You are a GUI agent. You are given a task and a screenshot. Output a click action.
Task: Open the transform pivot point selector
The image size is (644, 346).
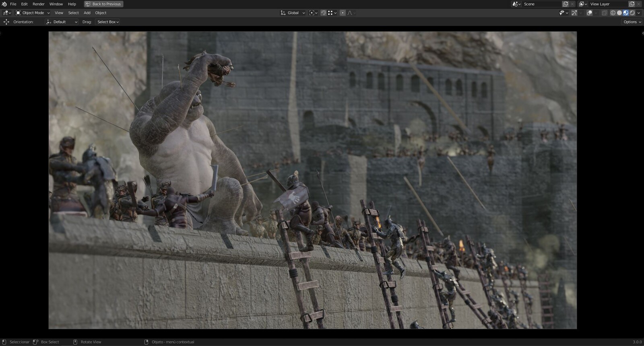click(x=313, y=13)
